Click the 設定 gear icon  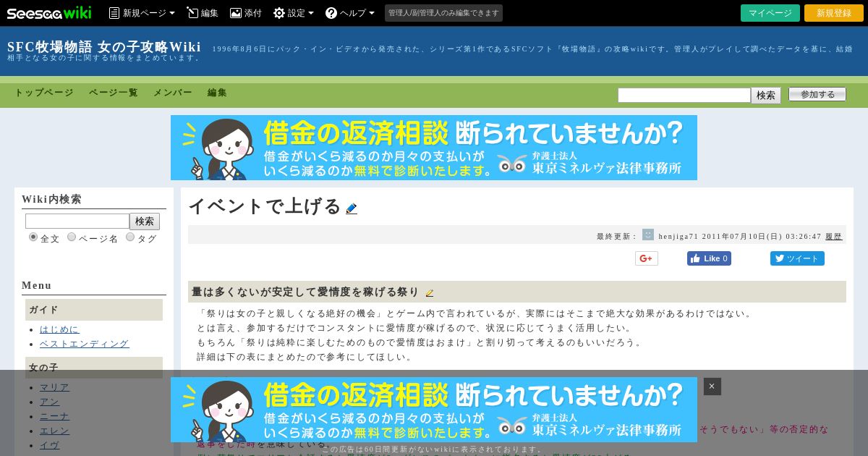(279, 13)
